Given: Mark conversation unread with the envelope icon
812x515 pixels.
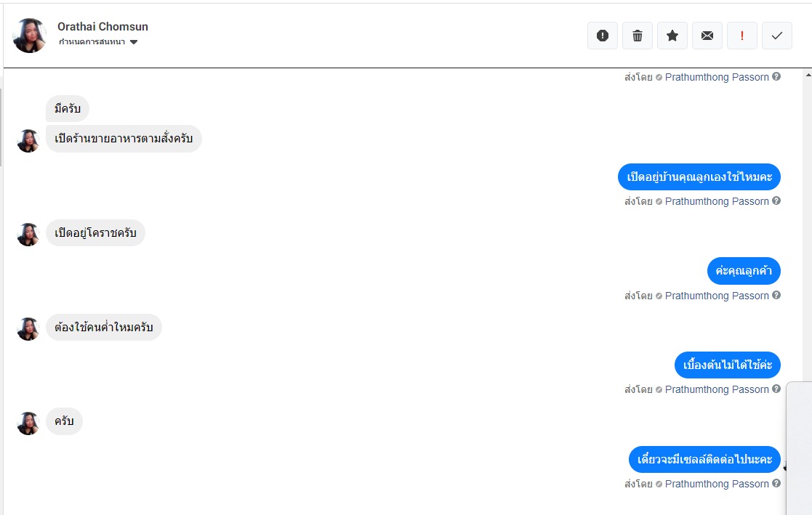Looking at the screenshot, I should coord(707,36).
